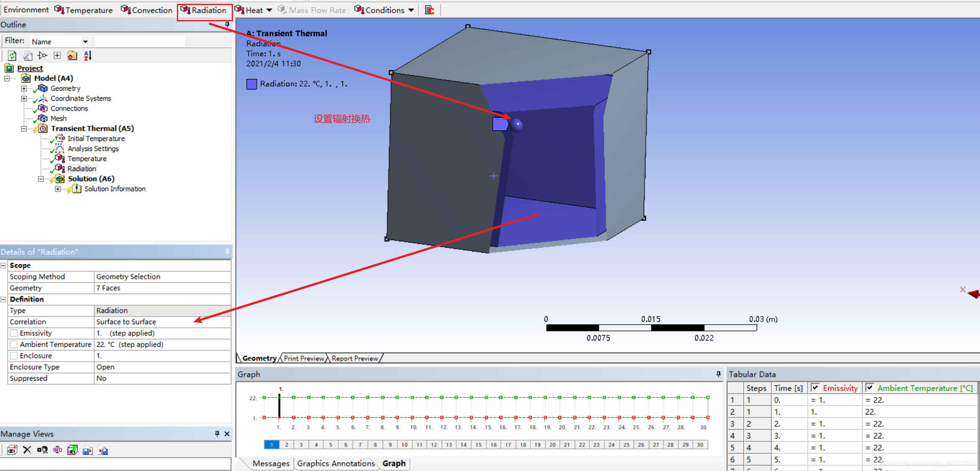Switch to the Print Preview tab

(x=304, y=358)
